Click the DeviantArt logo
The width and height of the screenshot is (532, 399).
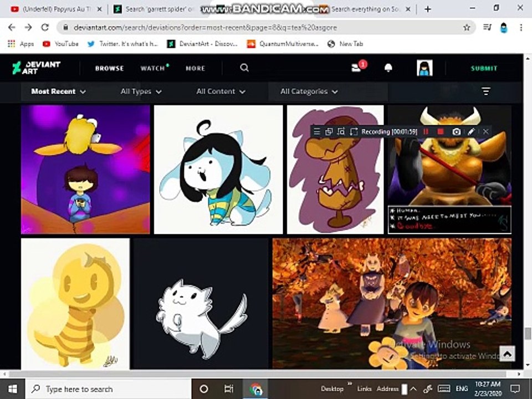[37, 68]
